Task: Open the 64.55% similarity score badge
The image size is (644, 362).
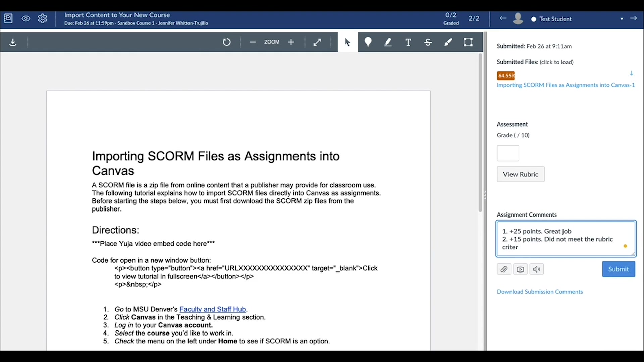Action: (506, 76)
